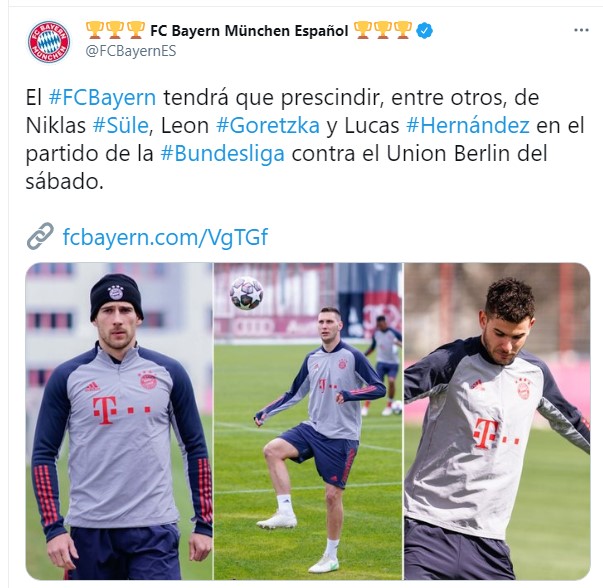Open the #Hernández hashtag
Screen dimensions: 603x588
tap(468, 125)
